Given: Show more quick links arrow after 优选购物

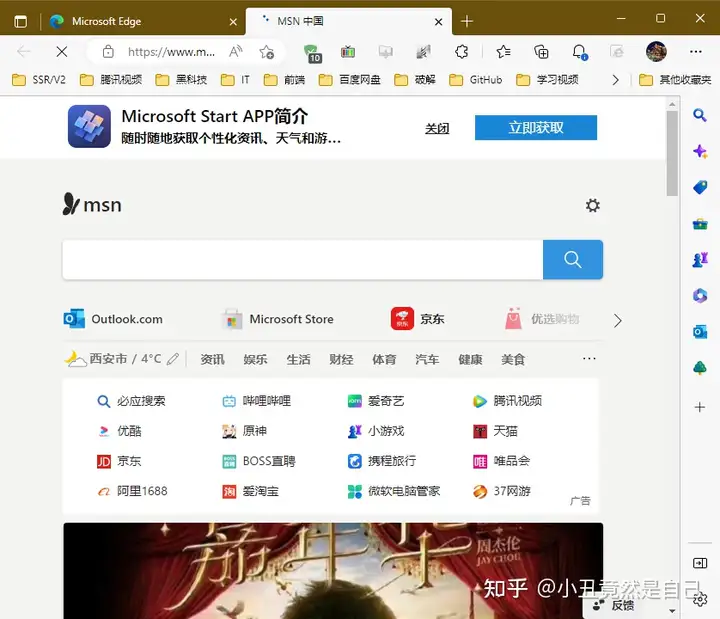Looking at the screenshot, I should 618,320.
